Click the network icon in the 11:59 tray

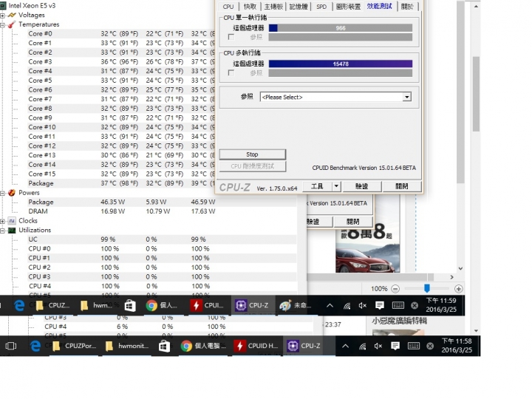pyautogui.click(x=347, y=306)
